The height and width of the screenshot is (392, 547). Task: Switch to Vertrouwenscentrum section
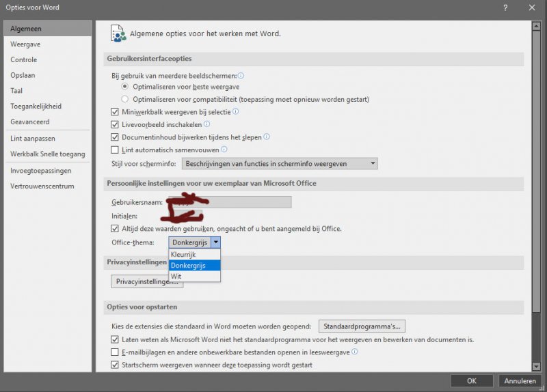[42, 186]
